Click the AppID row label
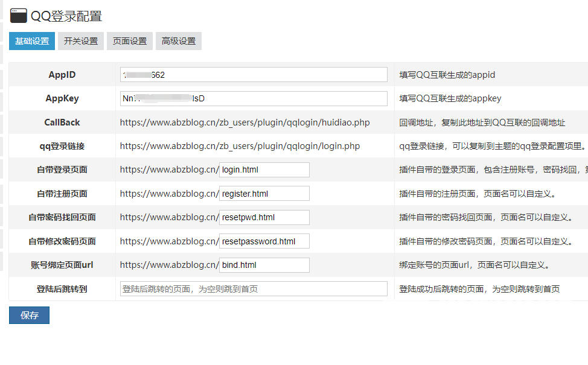The image size is (588, 365). tap(62, 75)
